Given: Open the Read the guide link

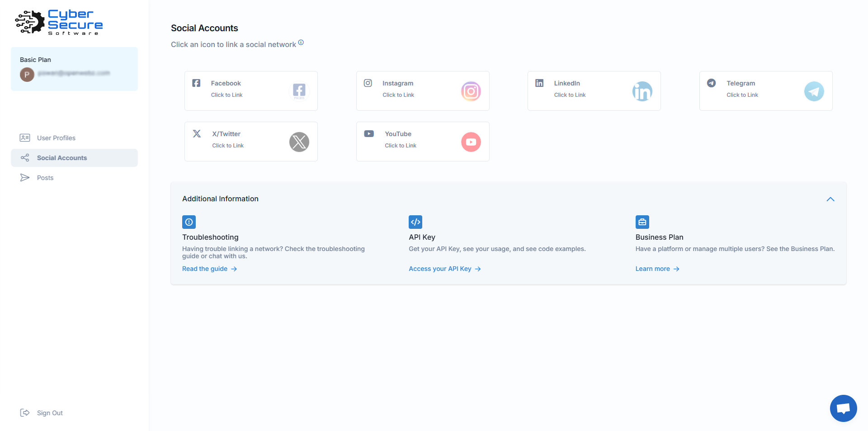Looking at the screenshot, I should click(x=209, y=269).
